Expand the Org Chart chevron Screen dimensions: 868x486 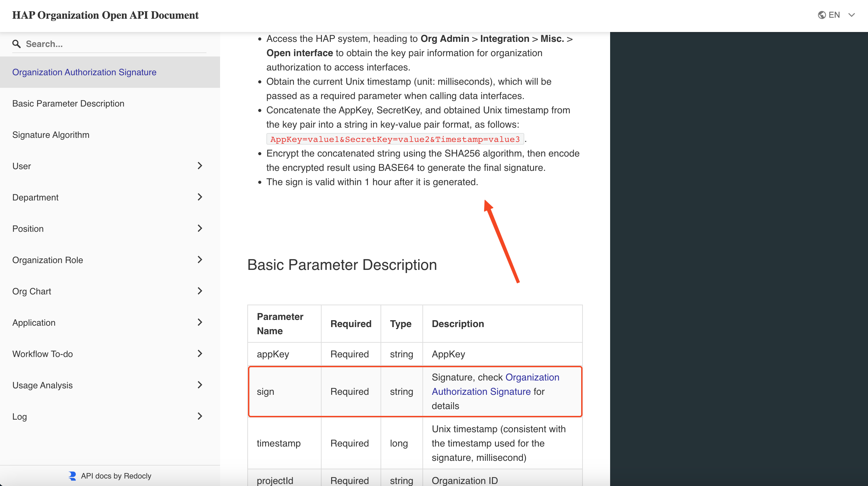point(200,291)
